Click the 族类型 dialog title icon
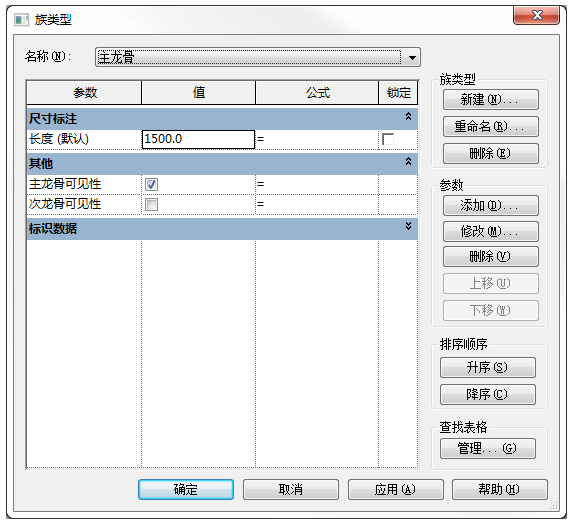577x528 pixels. pos(21,20)
